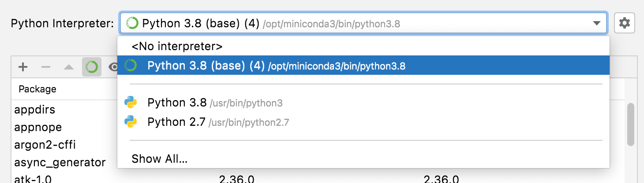
Task: Open the interpreter settings gear menu
Action: click(624, 23)
